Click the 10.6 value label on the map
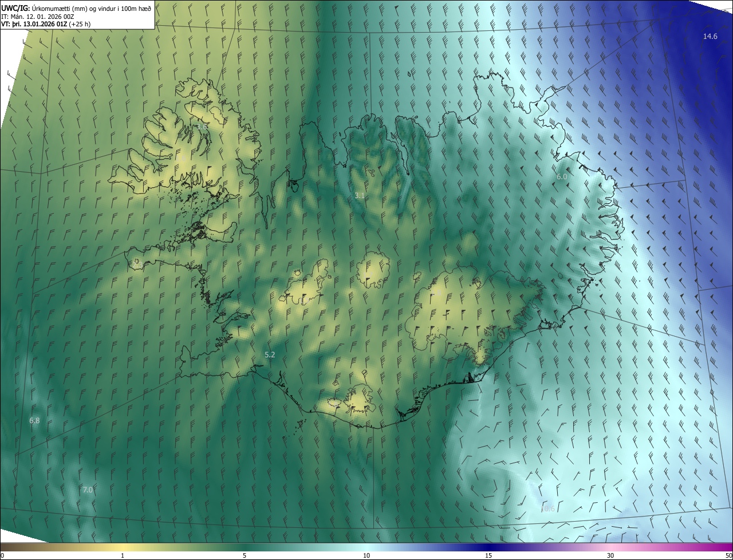 pyautogui.click(x=547, y=508)
